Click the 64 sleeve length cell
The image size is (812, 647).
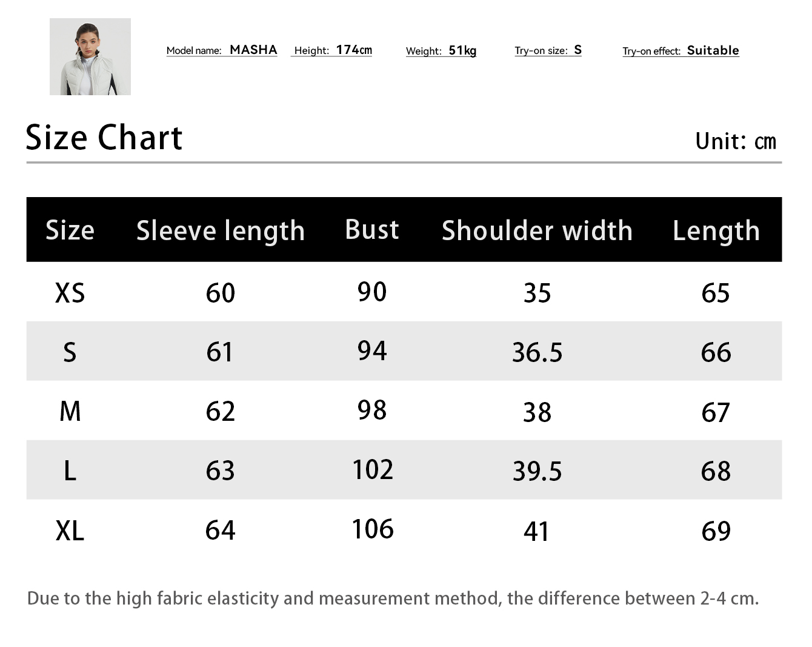click(220, 531)
